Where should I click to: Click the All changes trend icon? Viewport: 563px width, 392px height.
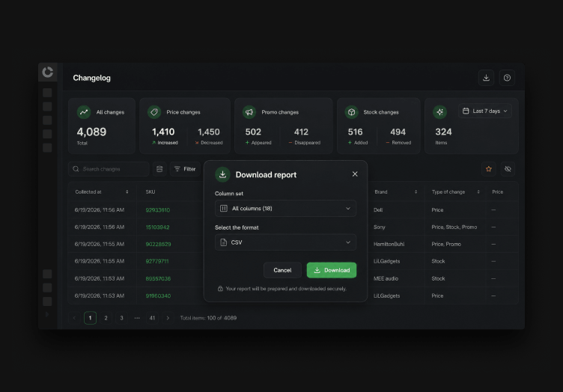click(84, 112)
